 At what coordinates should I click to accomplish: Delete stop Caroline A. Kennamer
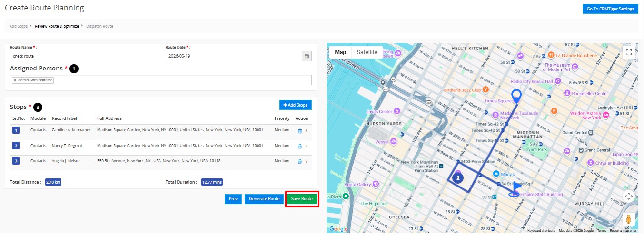(x=300, y=131)
